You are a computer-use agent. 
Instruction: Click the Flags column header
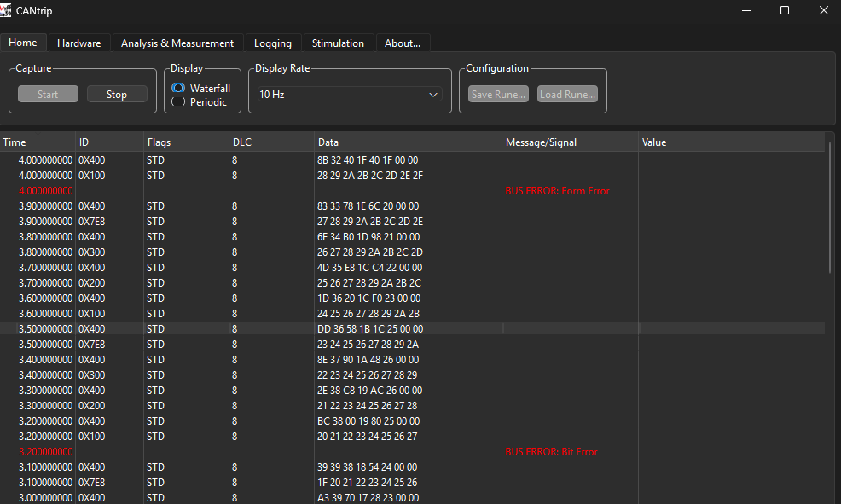click(187, 142)
